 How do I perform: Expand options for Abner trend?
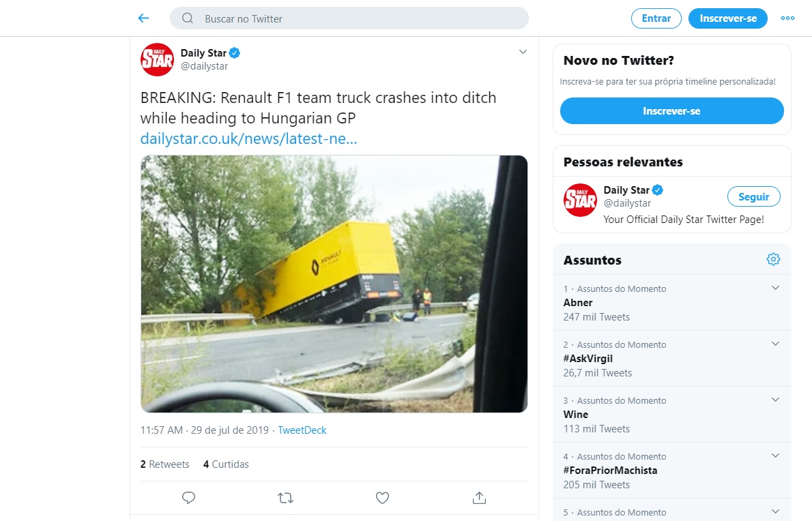[775, 288]
